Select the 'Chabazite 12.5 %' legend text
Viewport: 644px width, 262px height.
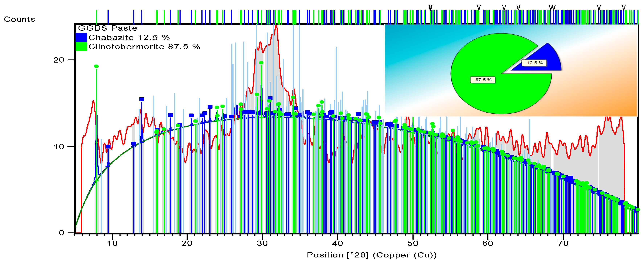click(129, 38)
